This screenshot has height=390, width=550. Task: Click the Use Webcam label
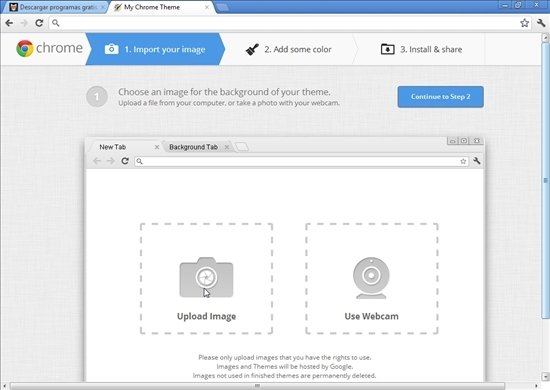pos(371,316)
